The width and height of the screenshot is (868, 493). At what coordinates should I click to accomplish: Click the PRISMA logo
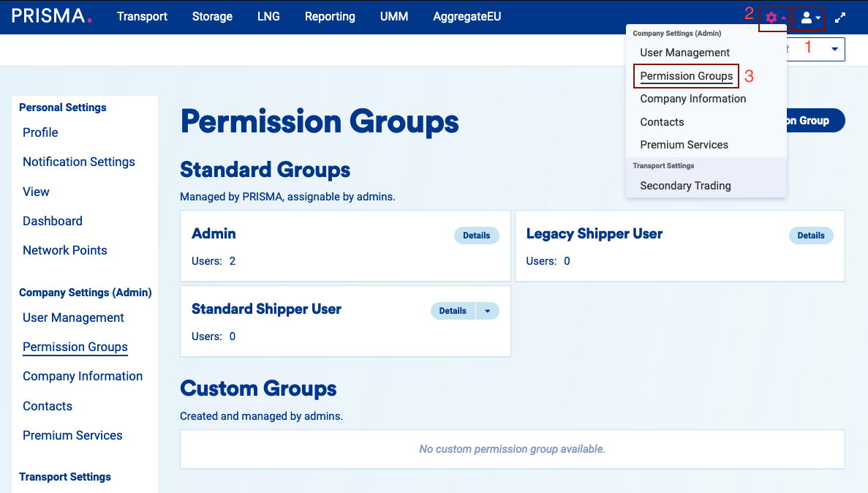click(51, 16)
